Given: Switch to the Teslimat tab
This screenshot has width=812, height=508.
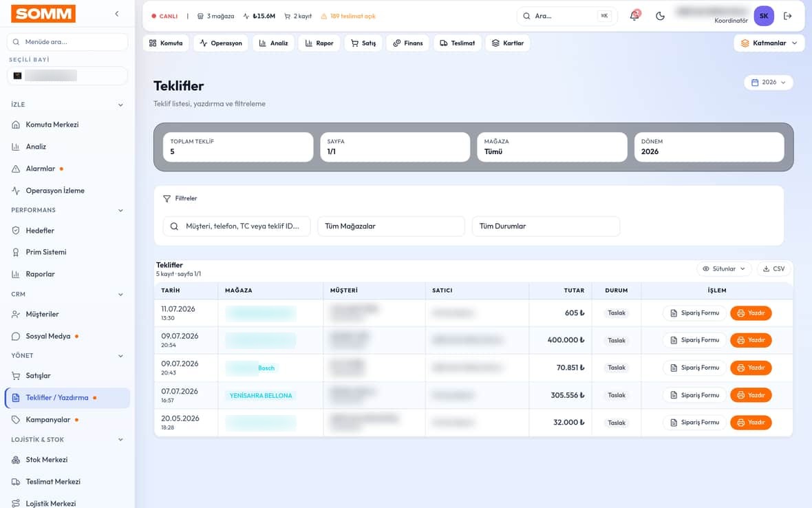Looking at the screenshot, I should point(458,43).
